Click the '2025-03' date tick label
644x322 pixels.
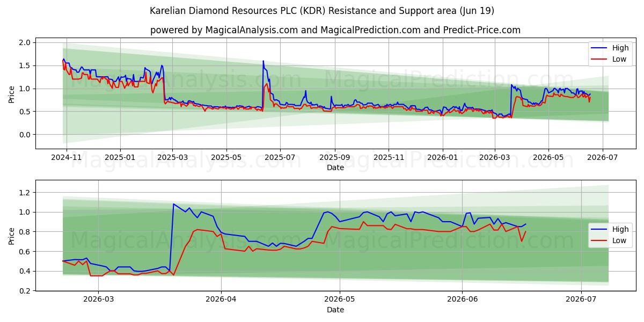pos(172,158)
